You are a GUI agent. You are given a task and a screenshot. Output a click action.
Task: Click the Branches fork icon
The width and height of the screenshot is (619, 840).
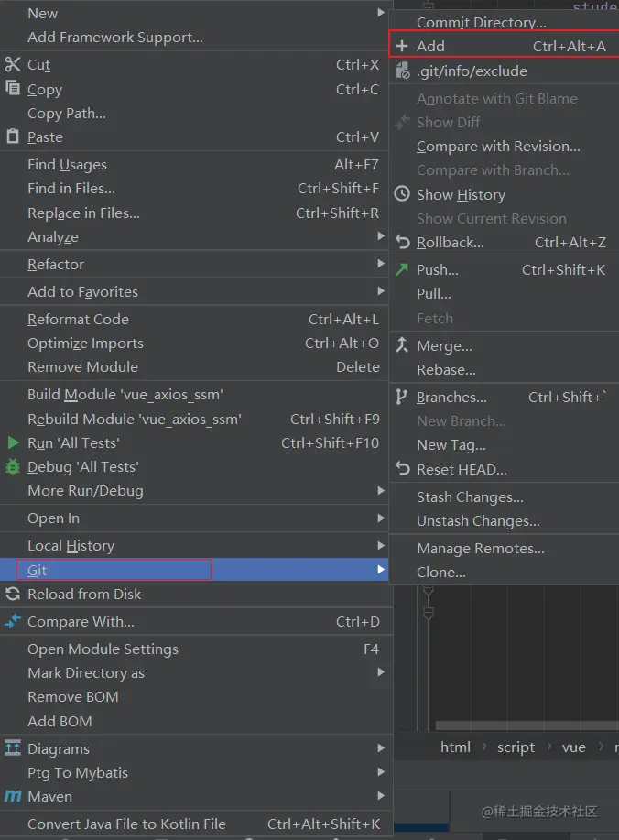click(x=401, y=397)
